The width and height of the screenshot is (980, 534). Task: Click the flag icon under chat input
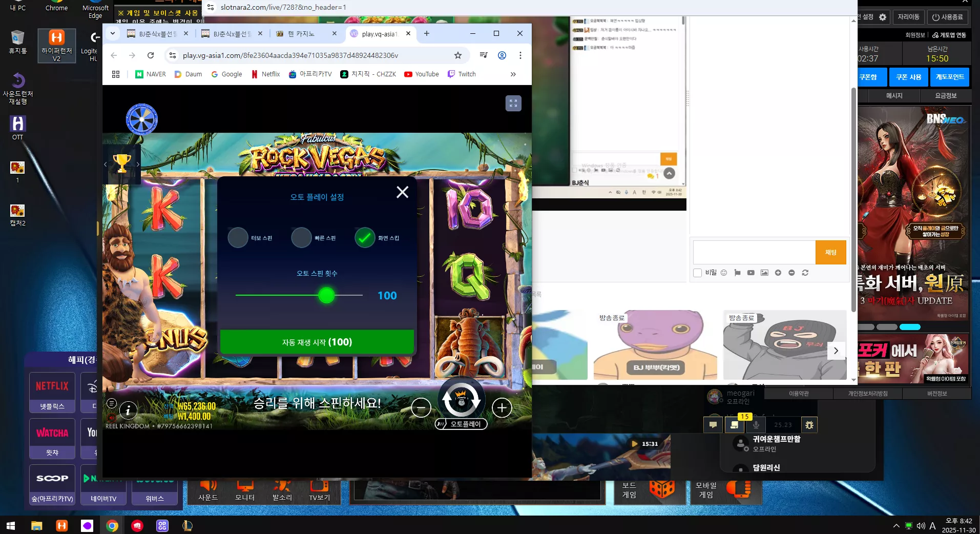coord(737,273)
